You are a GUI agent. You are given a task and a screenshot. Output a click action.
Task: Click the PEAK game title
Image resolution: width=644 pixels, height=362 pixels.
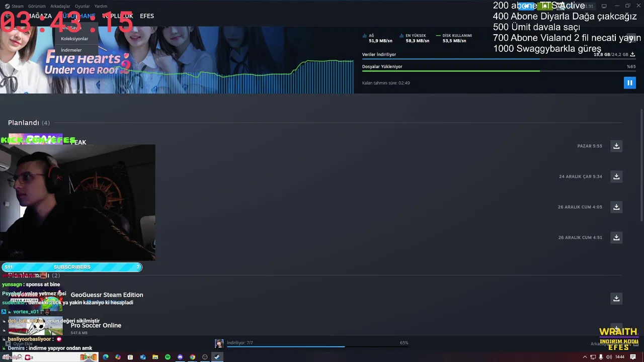click(78, 142)
